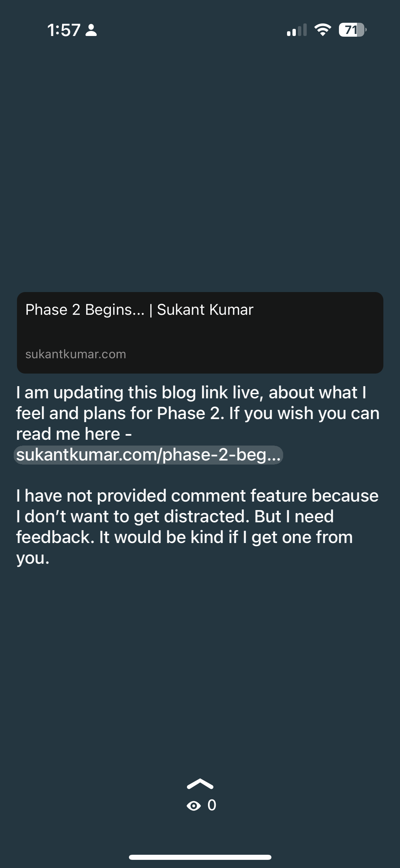Tap the word "feedback" in the story text
The image size is (400, 868).
(55, 537)
